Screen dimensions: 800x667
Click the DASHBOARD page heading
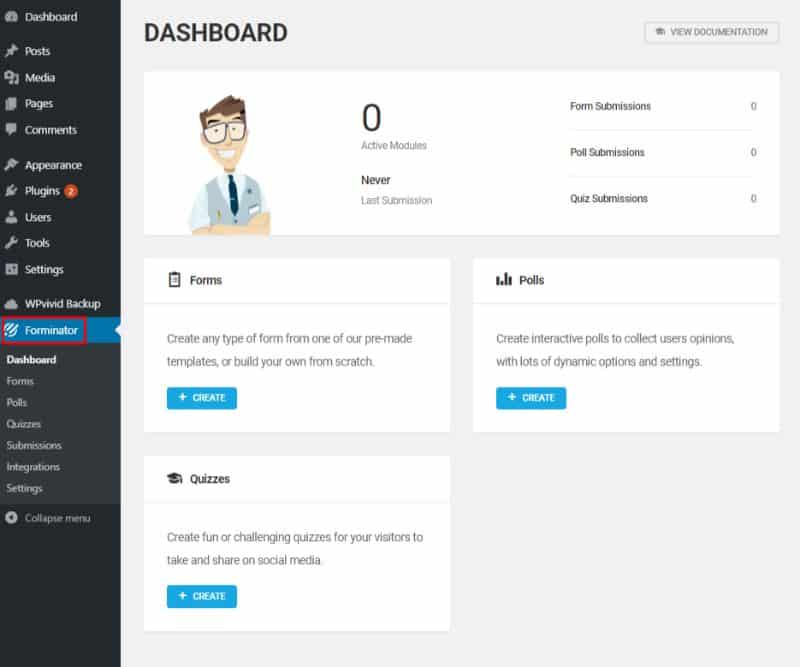215,33
